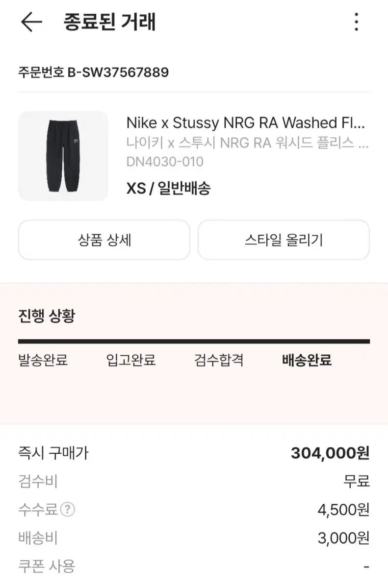The image size is (388, 588).
Task: Click the Korean product name subtitle
Action: click(247, 143)
